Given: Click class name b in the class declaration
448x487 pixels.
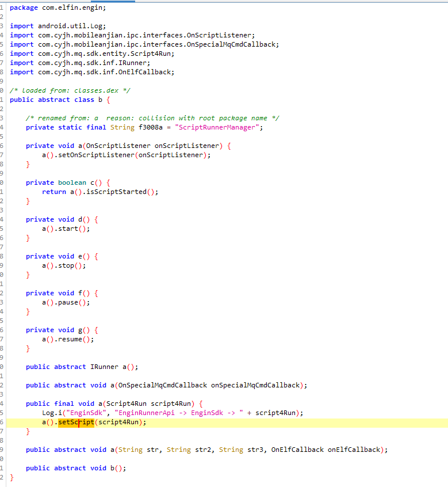Looking at the screenshot, I should pos(100,100).
